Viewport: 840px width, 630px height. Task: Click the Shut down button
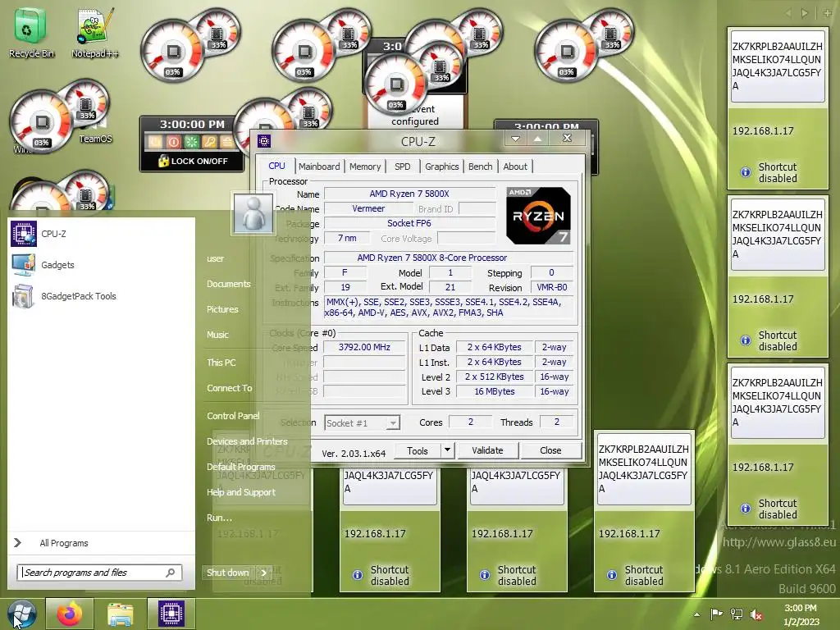point(228,573)
